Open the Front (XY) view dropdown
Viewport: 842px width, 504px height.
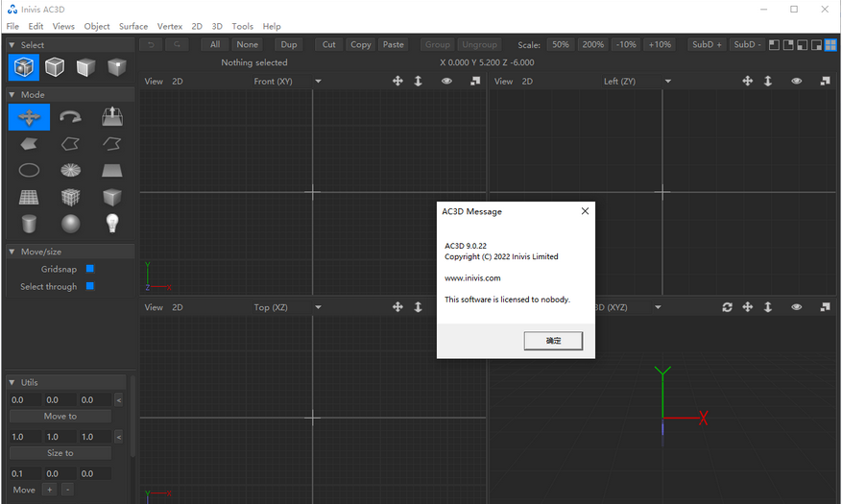click(x=318, y=82)
